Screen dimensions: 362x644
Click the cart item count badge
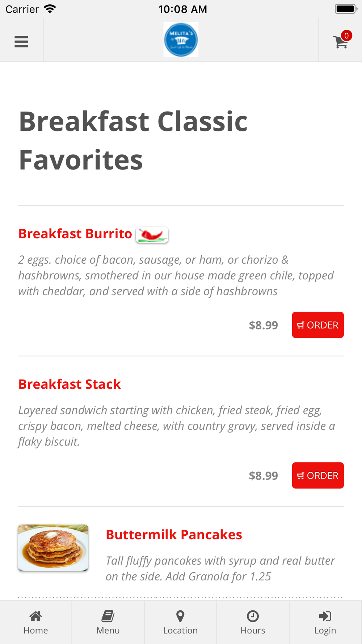point(346,35)
